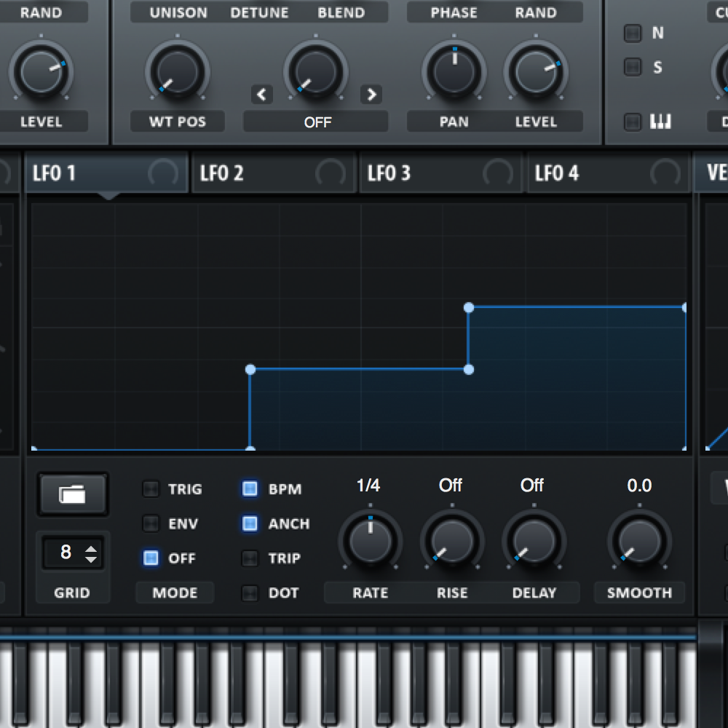The height and width of the screenshot is (728, 728).
Task: Select LFO point at top of second step
Action: point(469,307)
